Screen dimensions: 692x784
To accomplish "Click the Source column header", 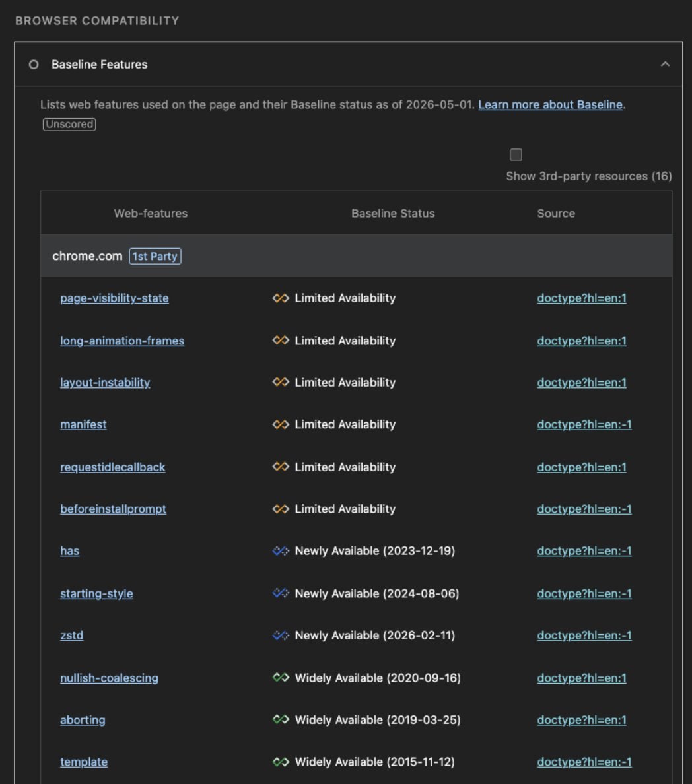I will pyautogui.click(x=556, y=214).
